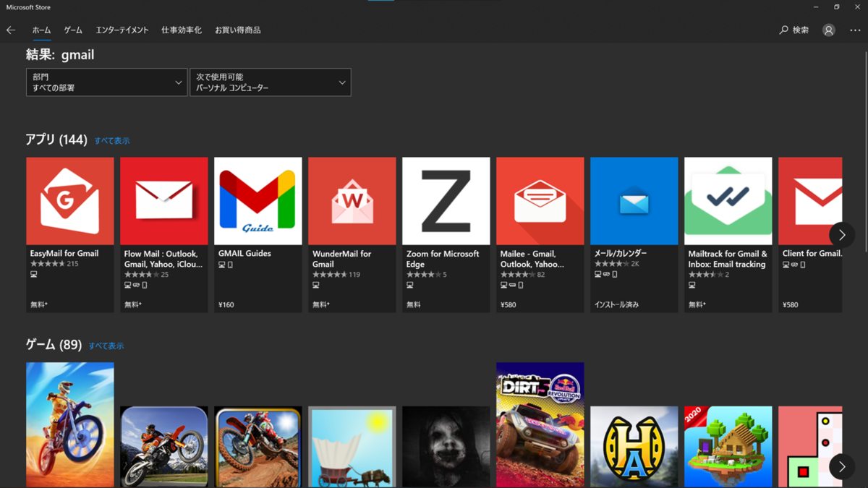Advance the apps row with right chevron
The height and width of the screenshot is (488, 868).
(x=842, y=235)
